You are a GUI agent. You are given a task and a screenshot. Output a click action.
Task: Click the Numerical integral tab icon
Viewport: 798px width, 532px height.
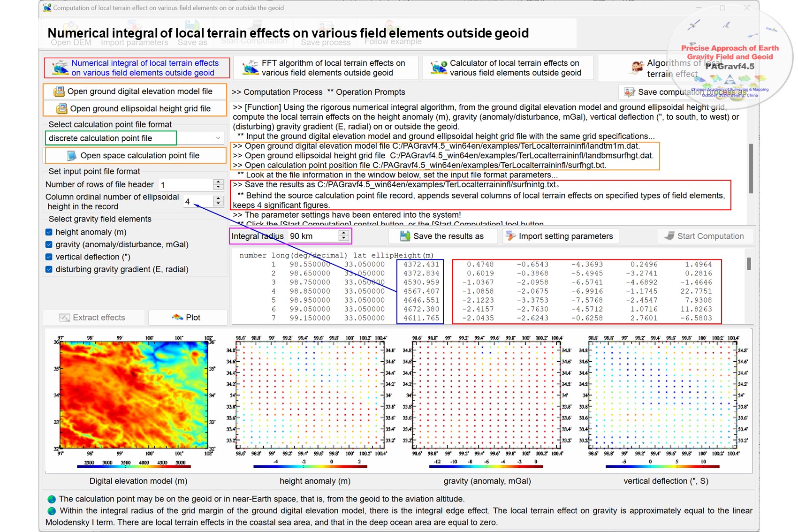tap(60, 68)
